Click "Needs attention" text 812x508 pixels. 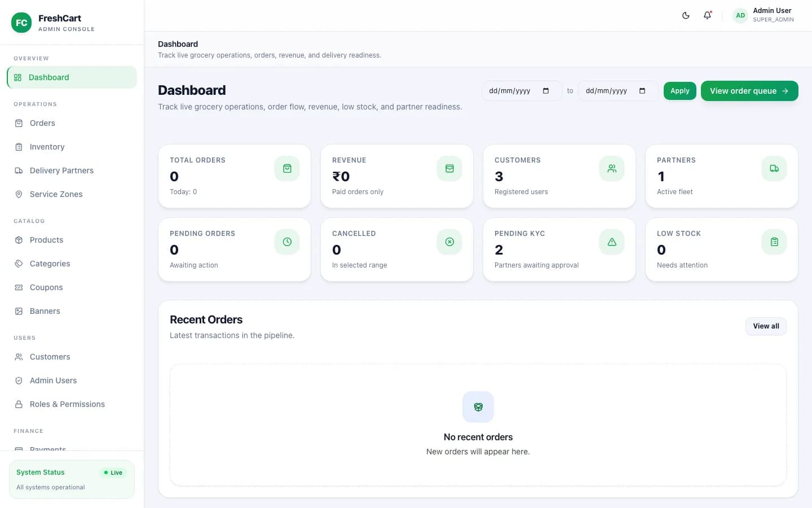click(682, 265)
